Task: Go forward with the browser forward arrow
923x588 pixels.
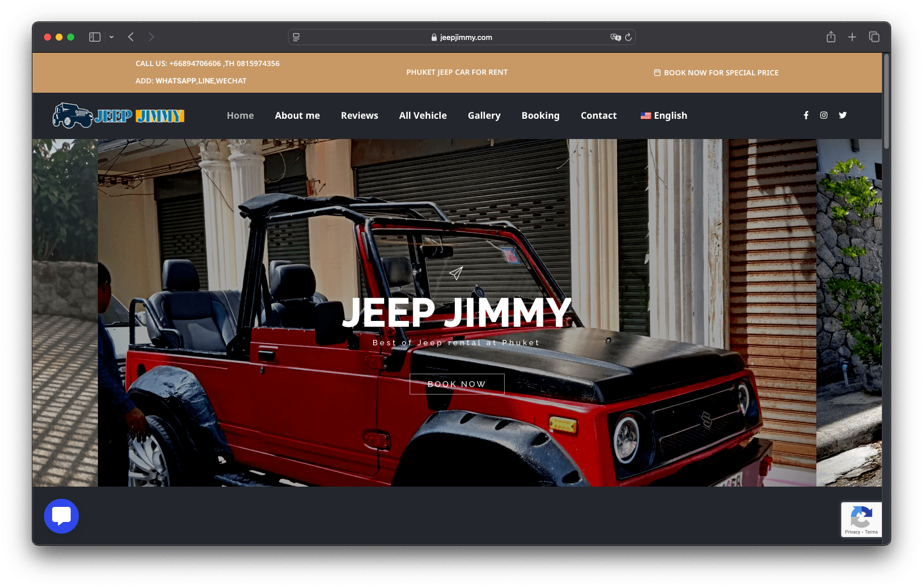Action: pyautogui.click(x=151, y=37)
